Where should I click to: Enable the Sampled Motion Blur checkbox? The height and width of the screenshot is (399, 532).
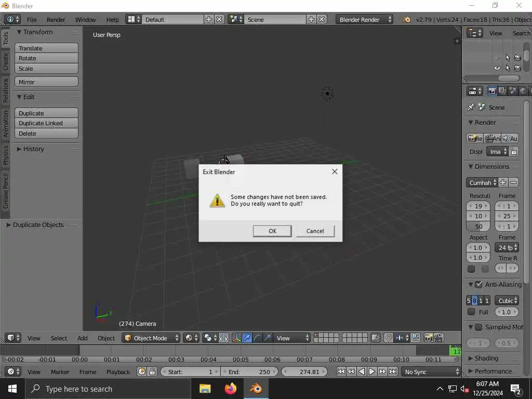[478, 327]
